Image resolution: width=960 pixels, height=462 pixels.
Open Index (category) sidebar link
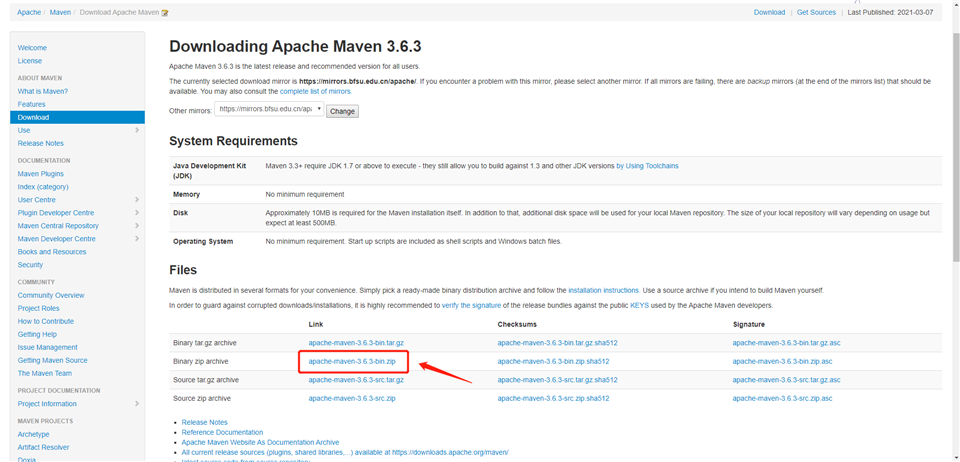(43, 187)
